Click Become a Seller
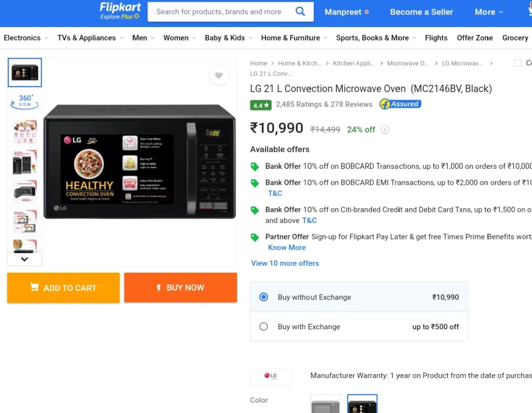 tap(421, 12)
